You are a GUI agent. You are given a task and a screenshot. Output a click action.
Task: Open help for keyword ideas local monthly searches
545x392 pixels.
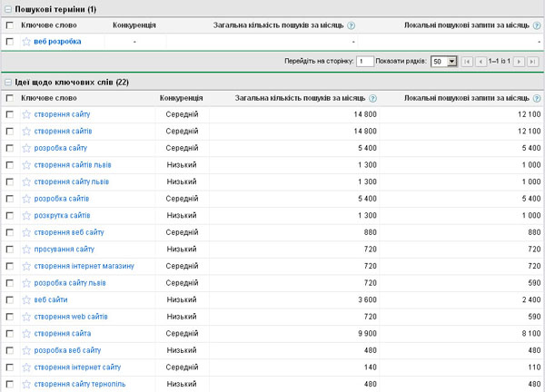[x=537, y=99]
